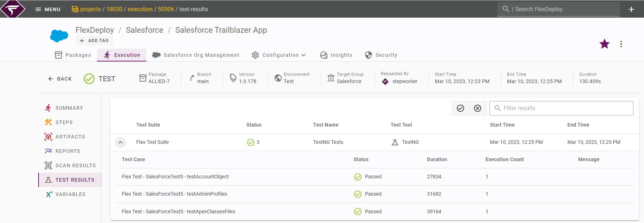Click the Salesforce cloud project icon

click(x=59, y=36)
